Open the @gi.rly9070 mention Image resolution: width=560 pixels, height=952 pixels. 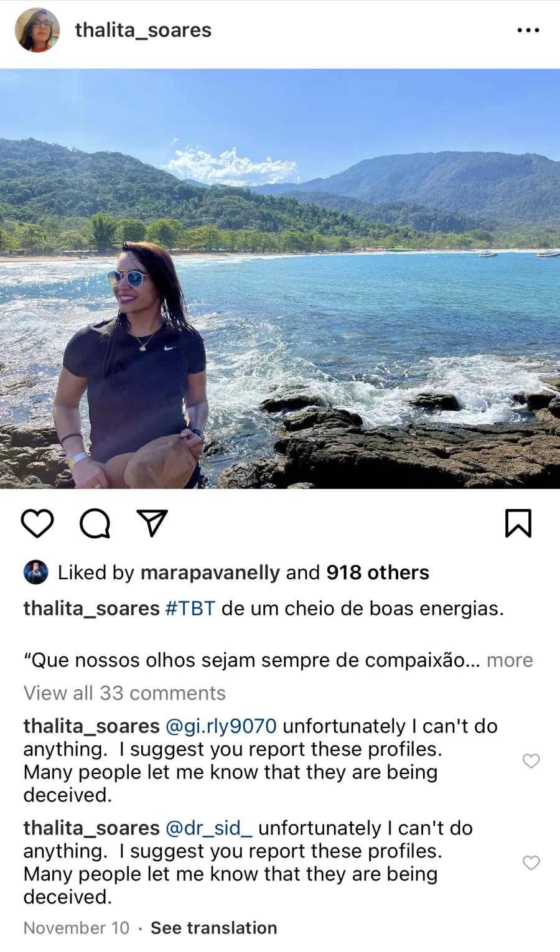tap(221, 726)
